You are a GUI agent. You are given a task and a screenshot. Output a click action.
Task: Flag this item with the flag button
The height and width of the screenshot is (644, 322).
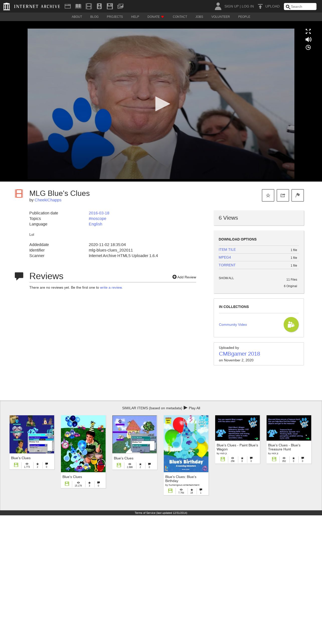pos(298,195)
